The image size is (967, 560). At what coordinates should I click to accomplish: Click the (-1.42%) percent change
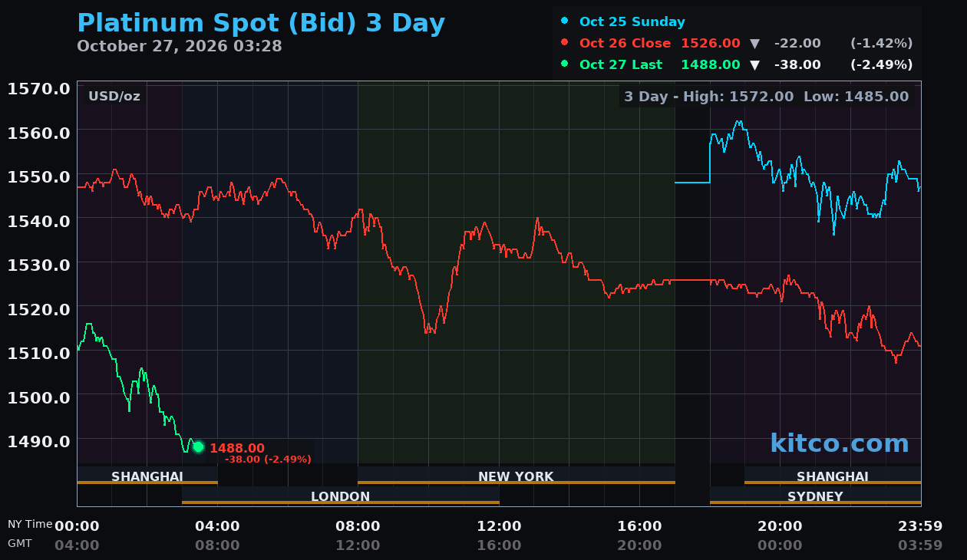(x=882, y=43)
